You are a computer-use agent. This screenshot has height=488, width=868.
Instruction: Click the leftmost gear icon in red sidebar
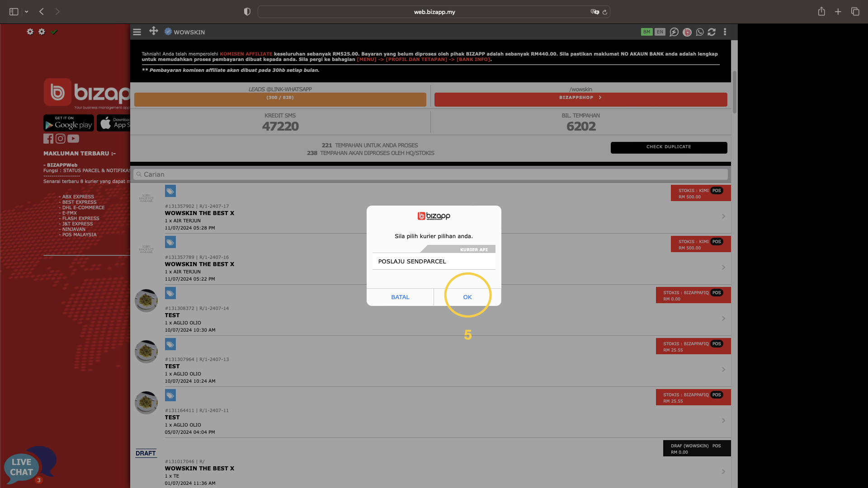[x=30, y=32]
